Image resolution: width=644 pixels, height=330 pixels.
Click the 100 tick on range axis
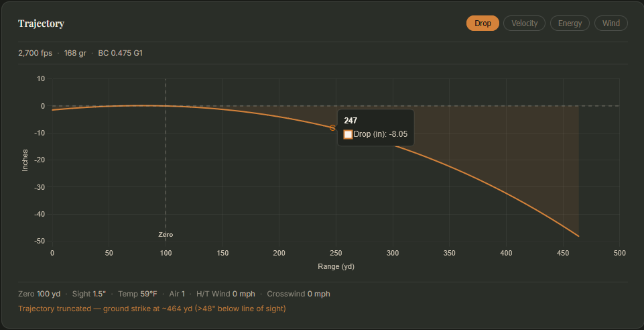tap(166, 253)
